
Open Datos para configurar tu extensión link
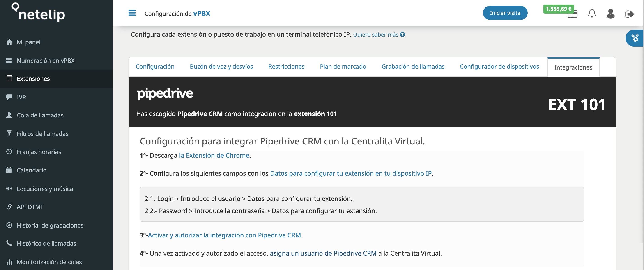tap(351, 173)
